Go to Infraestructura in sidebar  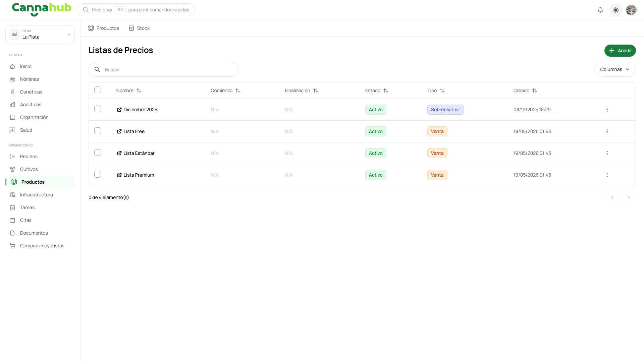[x=40, y=195]
